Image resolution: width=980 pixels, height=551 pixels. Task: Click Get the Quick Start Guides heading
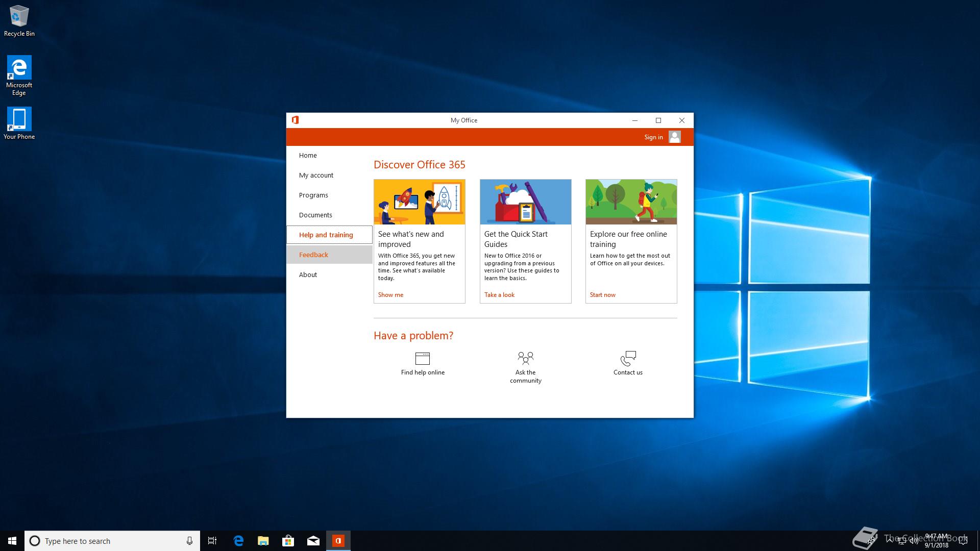click(x=516, y=239)
